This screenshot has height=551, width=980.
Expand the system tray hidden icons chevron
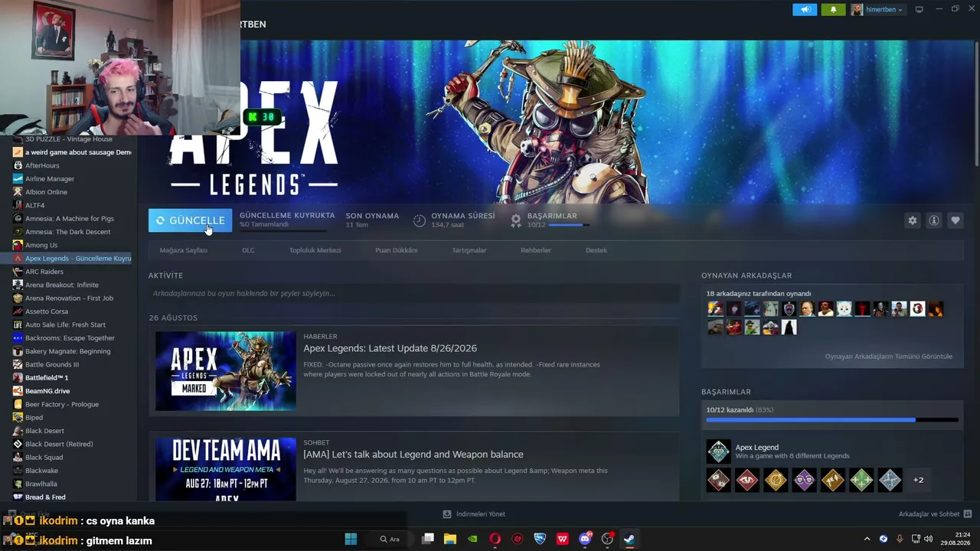point(867,539)
